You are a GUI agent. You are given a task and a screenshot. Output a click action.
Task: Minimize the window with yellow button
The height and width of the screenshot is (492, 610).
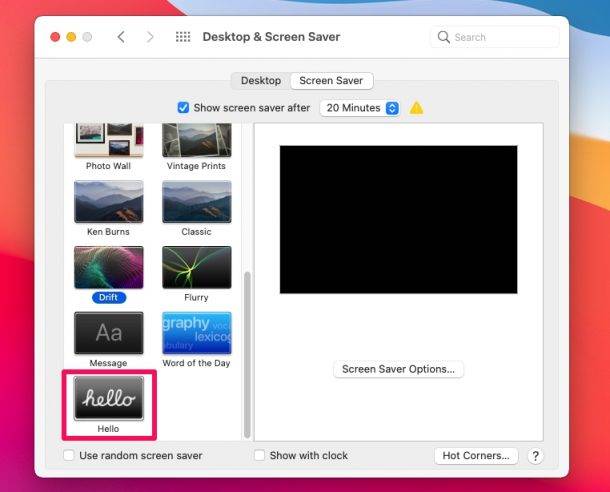point(71,37)
